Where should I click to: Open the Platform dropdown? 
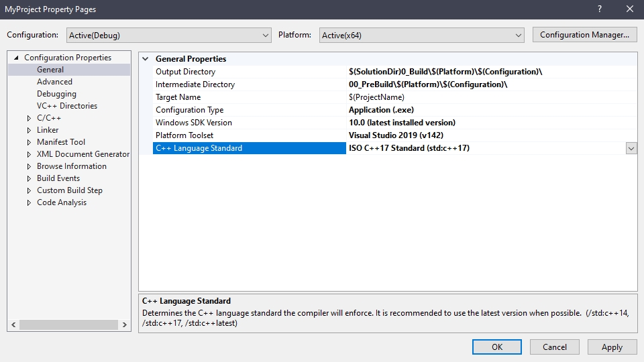[x=422, y=36]
